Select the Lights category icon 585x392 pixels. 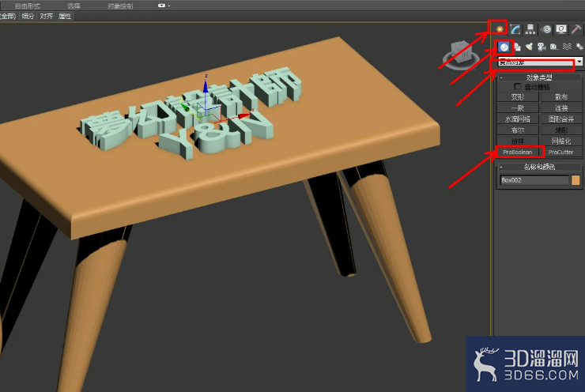coord(529,47)
